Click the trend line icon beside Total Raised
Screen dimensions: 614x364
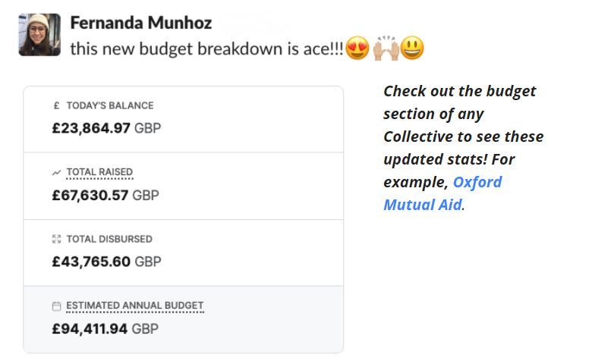click(x=56, y=173)
